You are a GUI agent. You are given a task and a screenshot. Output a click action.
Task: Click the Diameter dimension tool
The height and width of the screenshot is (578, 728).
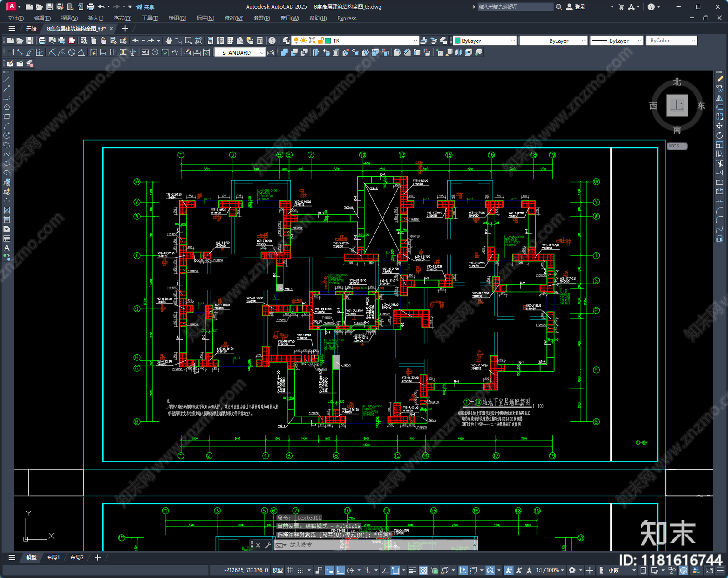pyautogui.click(x=71, y=52)
